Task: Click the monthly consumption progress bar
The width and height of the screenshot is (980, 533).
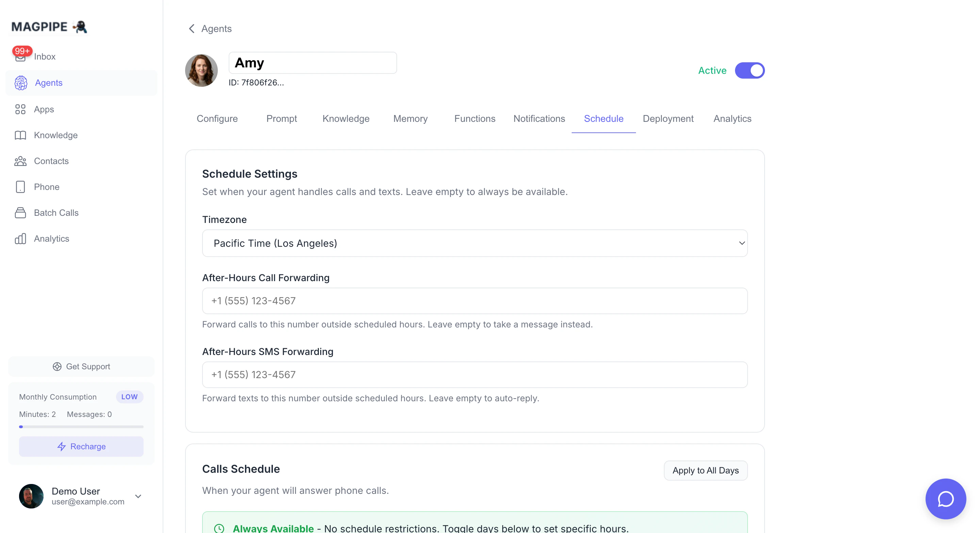Action: click(81, 427)
